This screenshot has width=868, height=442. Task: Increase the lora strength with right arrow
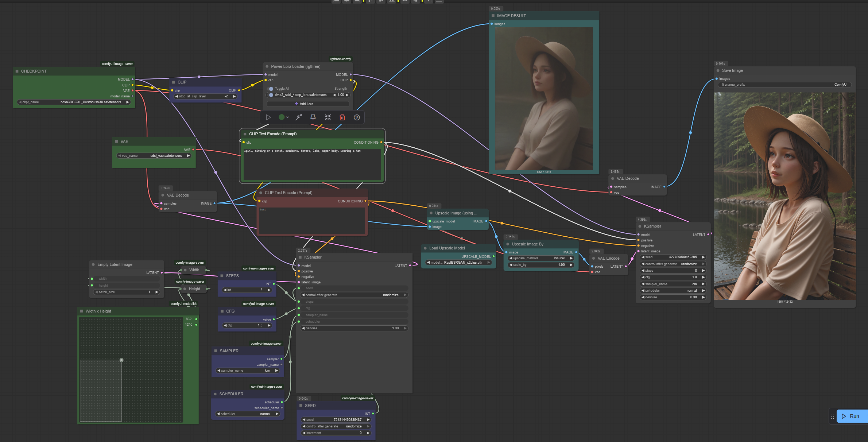click(347, 95)
